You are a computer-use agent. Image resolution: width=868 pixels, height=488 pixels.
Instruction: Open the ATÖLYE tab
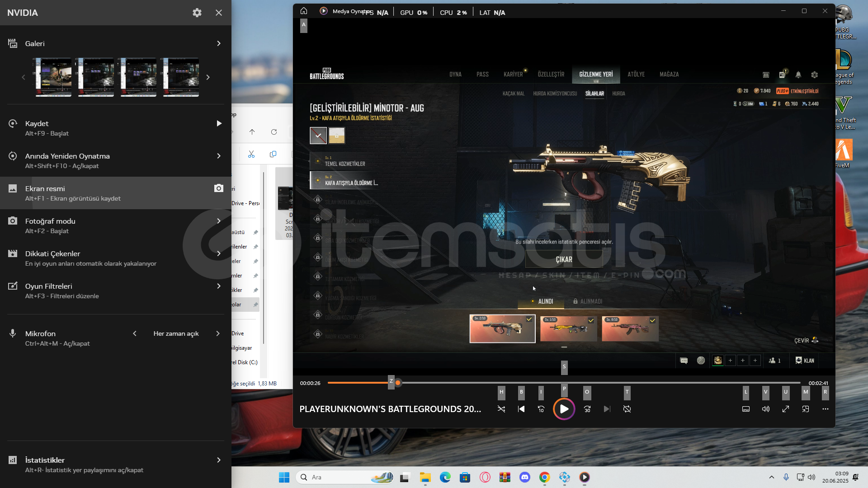(636, 74)
